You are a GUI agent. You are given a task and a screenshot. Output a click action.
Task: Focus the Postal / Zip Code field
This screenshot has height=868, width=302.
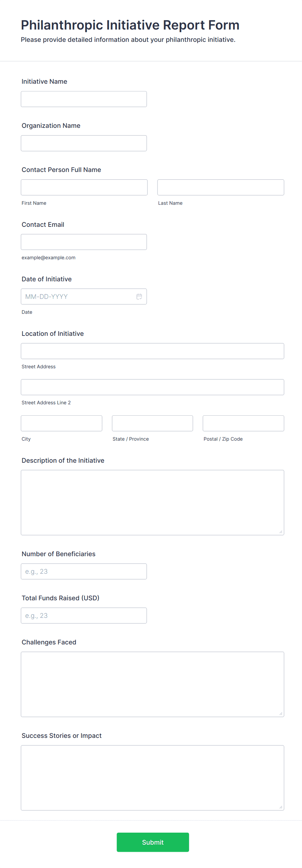click(x=243, y=423)
